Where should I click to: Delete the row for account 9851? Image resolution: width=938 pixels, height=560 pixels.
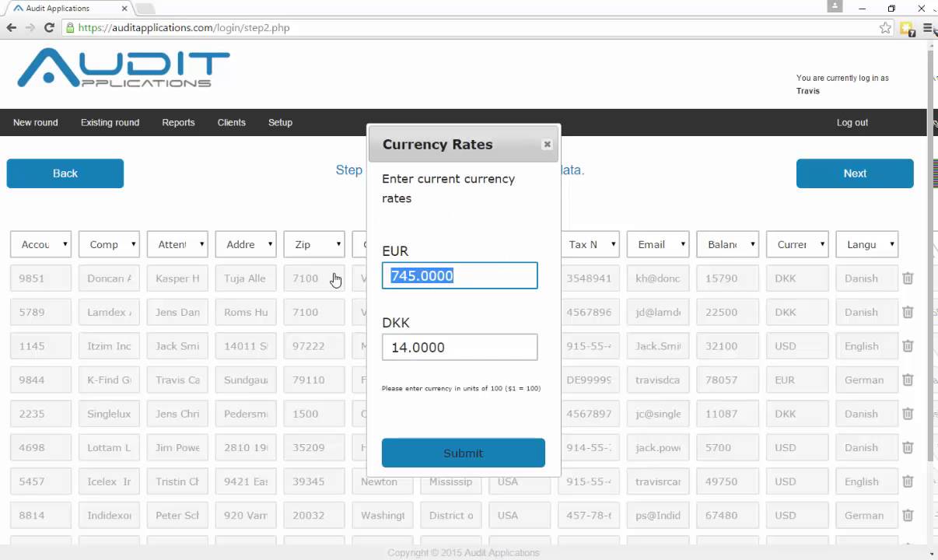coord(908,278)
